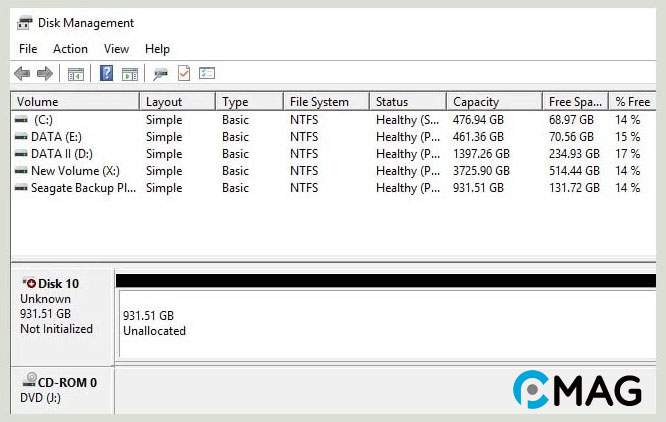Open Help via the blue question mark icon
The height and width of the screenshot is (422, 666).
pyautogui.click(x=106, y=73)
